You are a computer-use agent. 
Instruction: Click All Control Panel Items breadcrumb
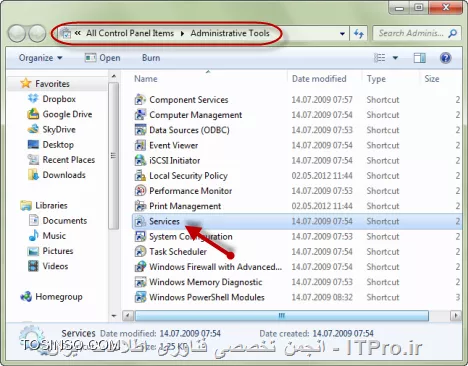coord(130,33)
